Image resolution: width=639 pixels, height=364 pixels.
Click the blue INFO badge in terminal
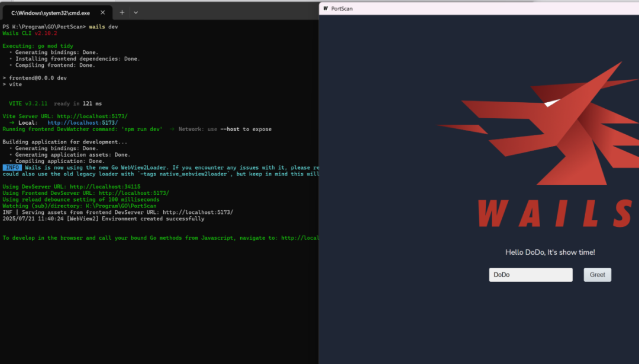pyautogui.click(x=12, y=167)
